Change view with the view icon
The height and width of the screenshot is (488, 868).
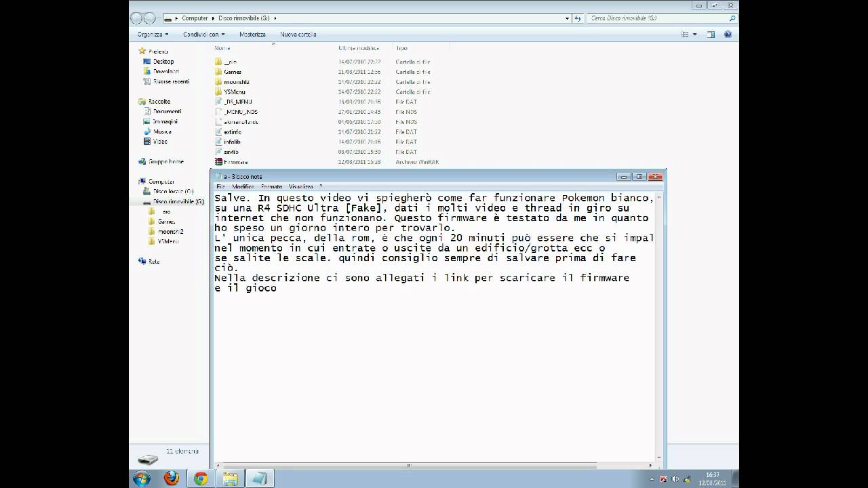click(685, 34)
